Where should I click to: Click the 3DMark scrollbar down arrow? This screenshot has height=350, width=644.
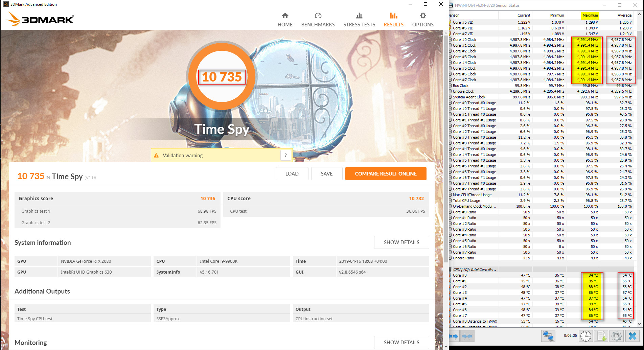[x=446, y=347]
